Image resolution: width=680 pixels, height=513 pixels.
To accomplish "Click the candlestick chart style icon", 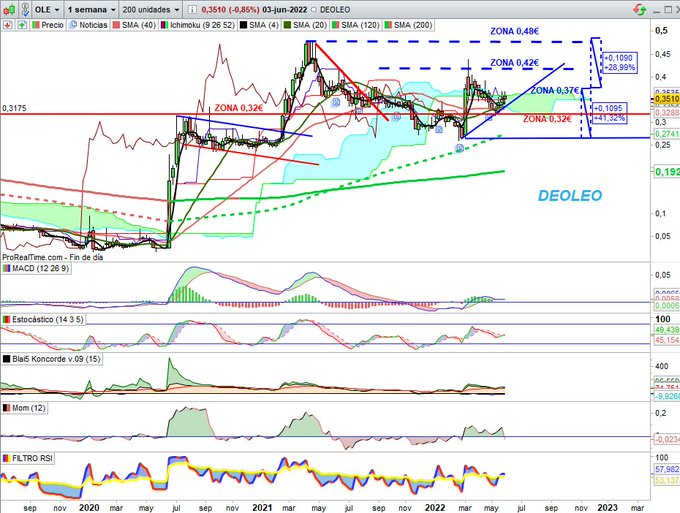I will (10, 9).
